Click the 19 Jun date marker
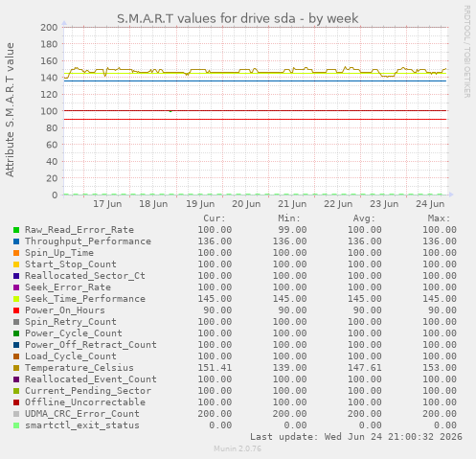 coord(200,204)
